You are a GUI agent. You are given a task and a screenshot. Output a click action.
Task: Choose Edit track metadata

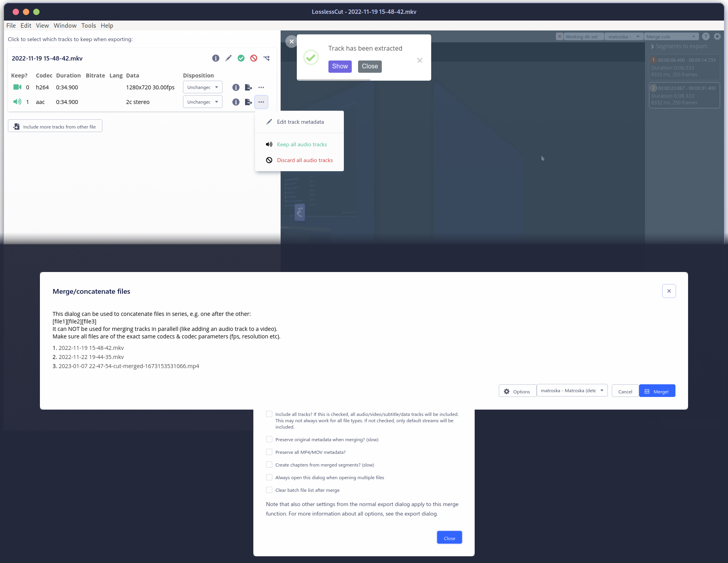[x=299, y=122]
